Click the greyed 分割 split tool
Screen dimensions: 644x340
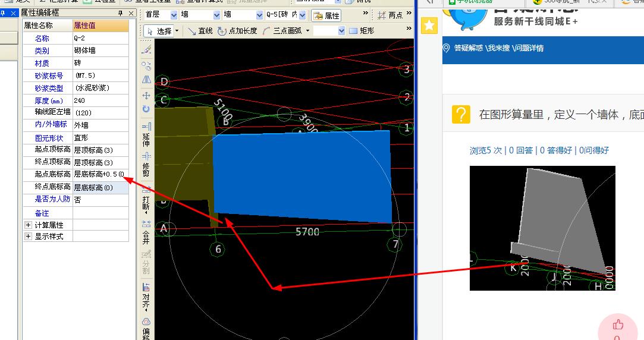click(146, 262)
